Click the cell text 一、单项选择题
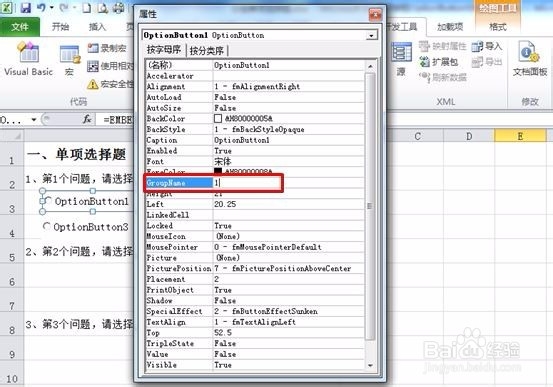This screenshot has width=553, height=387. click(76, 155)
